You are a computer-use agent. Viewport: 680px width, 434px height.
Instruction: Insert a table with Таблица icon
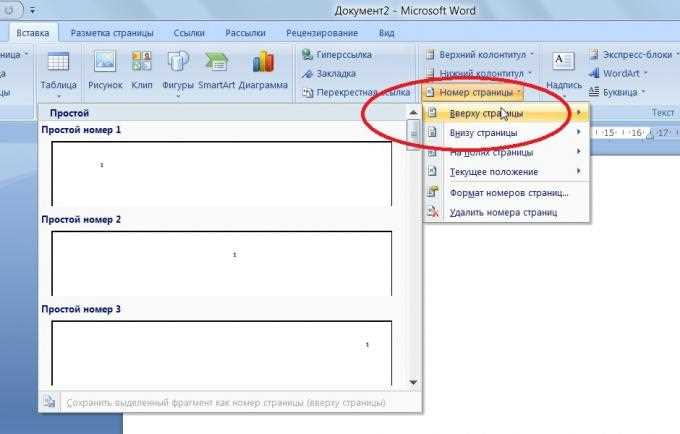click(58, 62)
